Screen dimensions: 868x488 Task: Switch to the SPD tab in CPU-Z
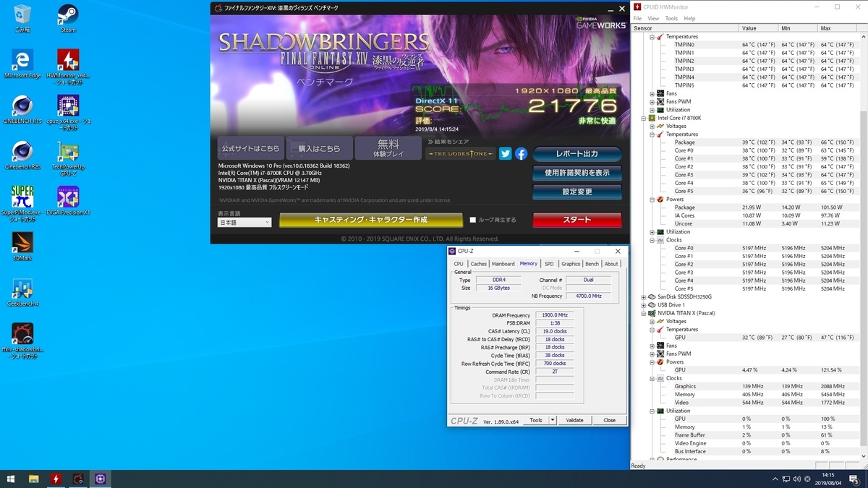tap(549, 264)
